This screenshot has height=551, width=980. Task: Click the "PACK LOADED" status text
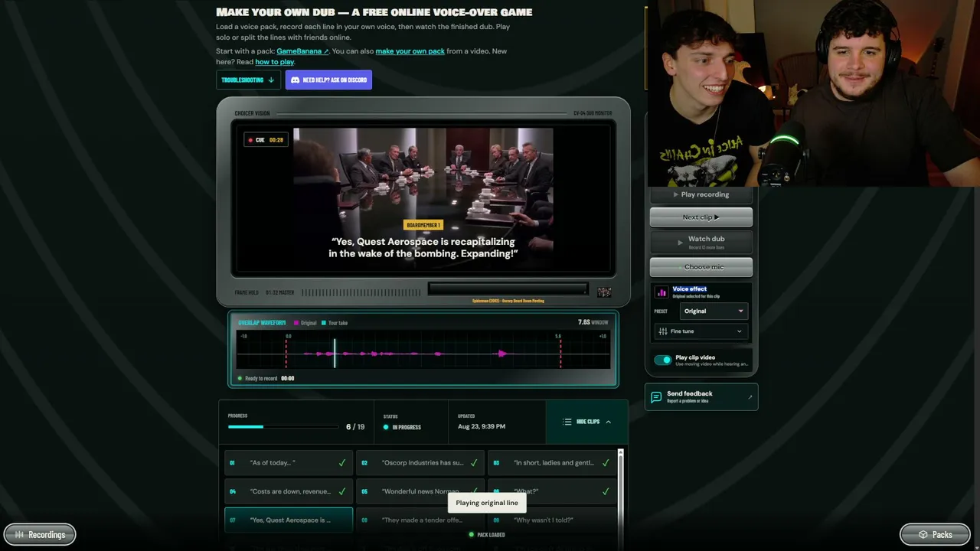point(491,535)
